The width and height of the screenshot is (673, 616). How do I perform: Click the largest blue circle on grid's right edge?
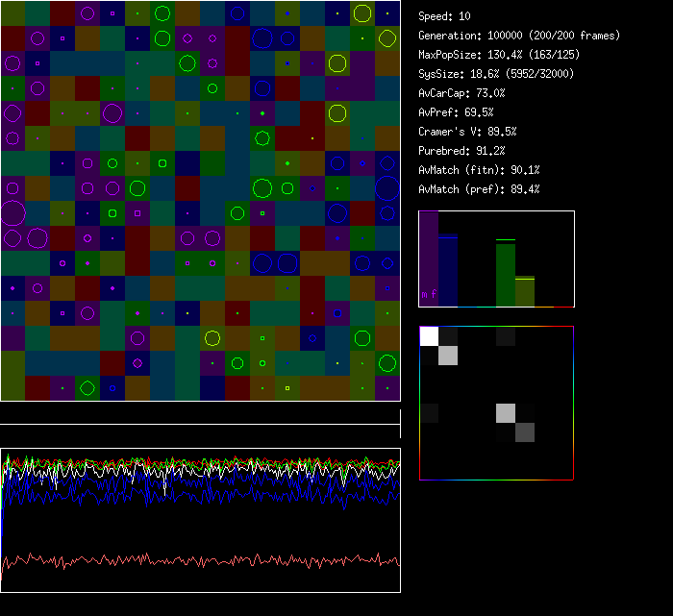click(x=387, y=187)
